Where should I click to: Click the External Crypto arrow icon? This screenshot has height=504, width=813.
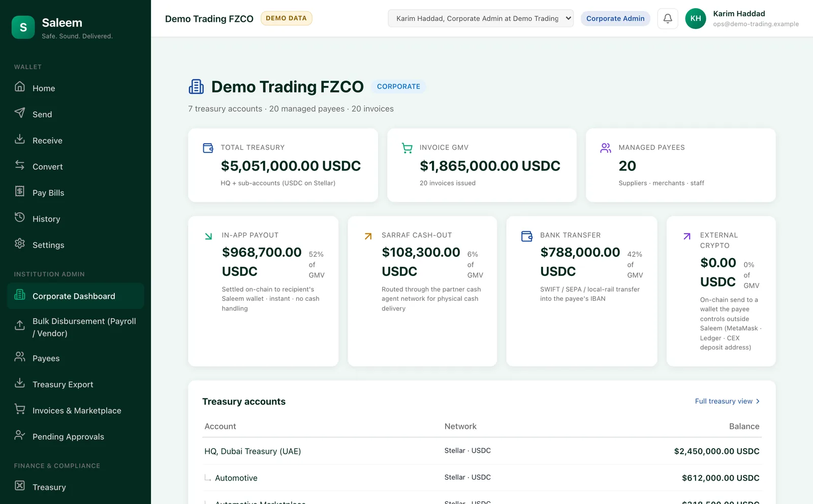coord(687,236)
